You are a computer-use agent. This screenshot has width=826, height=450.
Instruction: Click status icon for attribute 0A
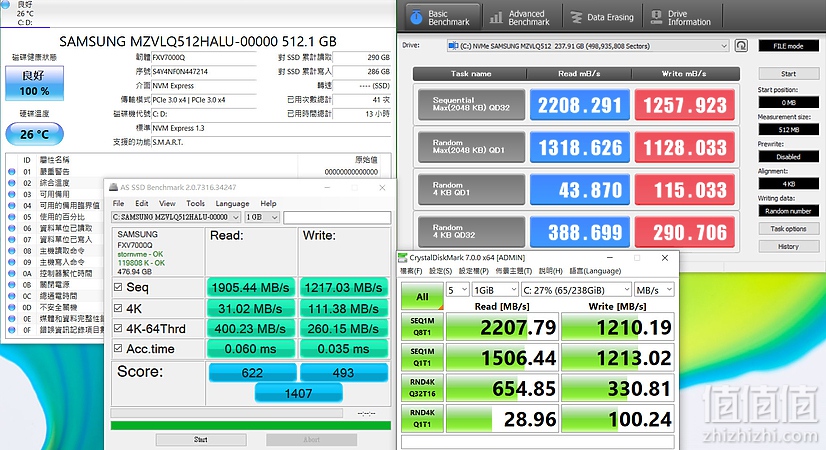(12, 273)
